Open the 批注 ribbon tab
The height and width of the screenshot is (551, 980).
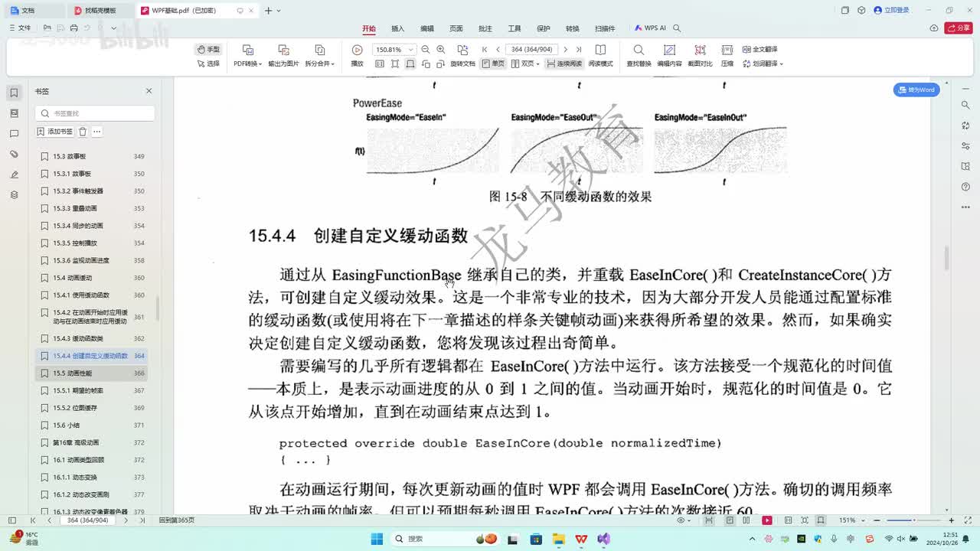click(x=485, y=28)
